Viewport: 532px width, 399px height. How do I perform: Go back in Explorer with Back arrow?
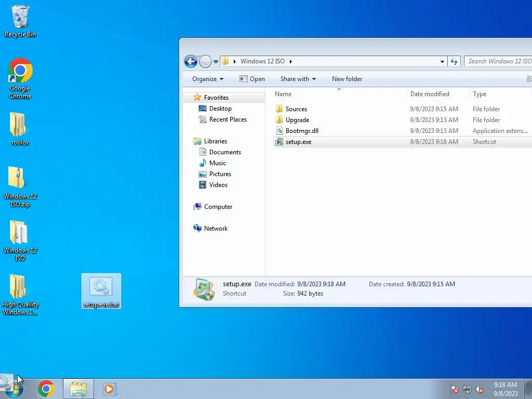(191, 61)
